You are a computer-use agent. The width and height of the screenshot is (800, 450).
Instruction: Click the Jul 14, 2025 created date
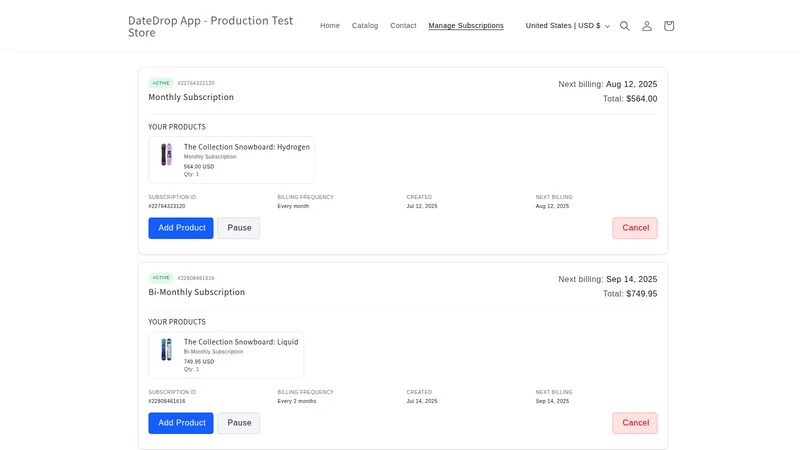click(x=422, y=401)
